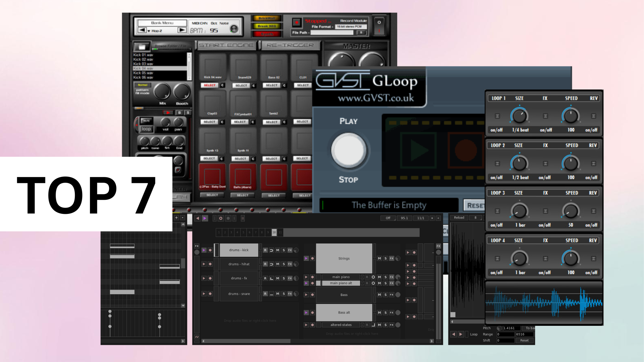
Task: Toggle the MUTE button in the drum machine
Action: tap(146, 121)
